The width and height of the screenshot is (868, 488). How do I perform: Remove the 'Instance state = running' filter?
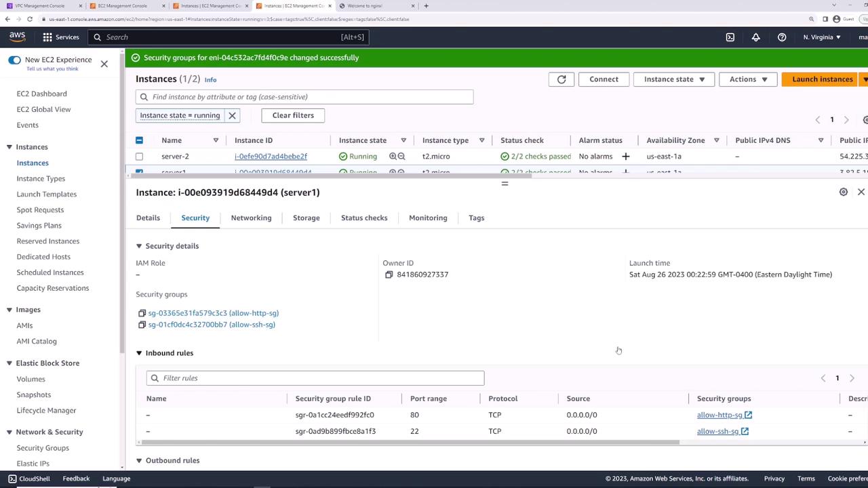232,115
